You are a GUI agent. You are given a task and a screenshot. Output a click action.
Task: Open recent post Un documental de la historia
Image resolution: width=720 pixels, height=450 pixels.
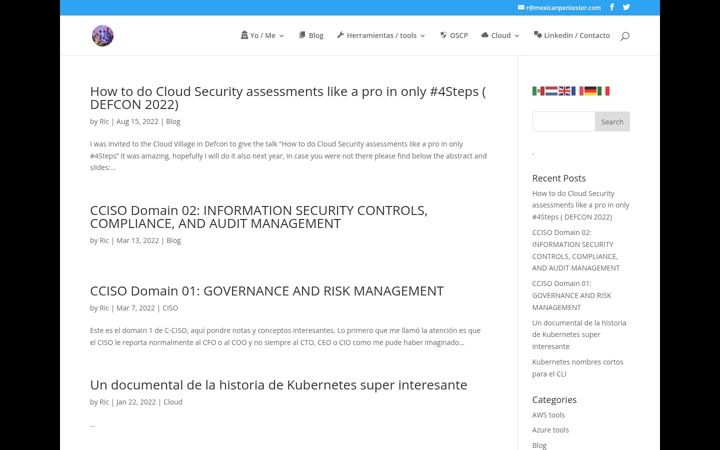click(579, 334)
